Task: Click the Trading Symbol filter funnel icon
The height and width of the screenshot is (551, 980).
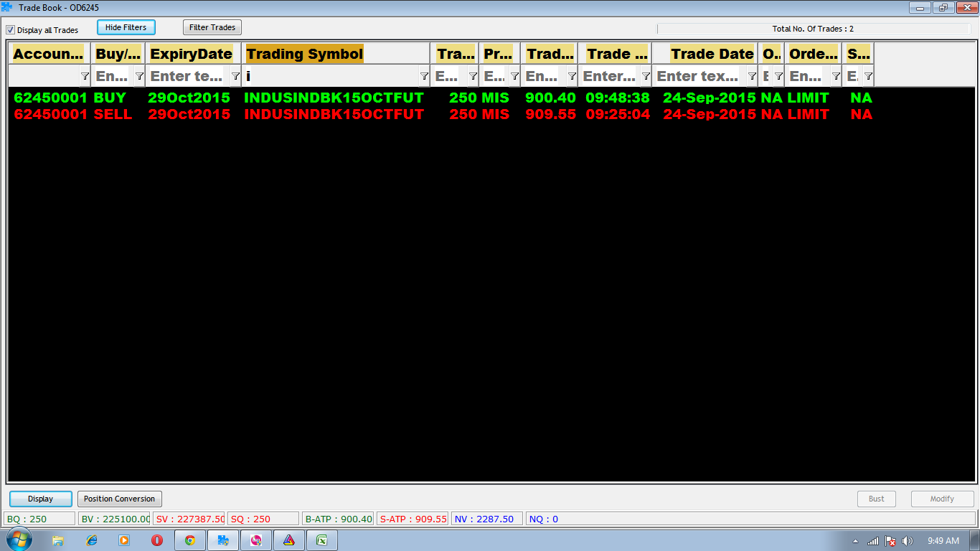Action: click(x=424, y=76)
